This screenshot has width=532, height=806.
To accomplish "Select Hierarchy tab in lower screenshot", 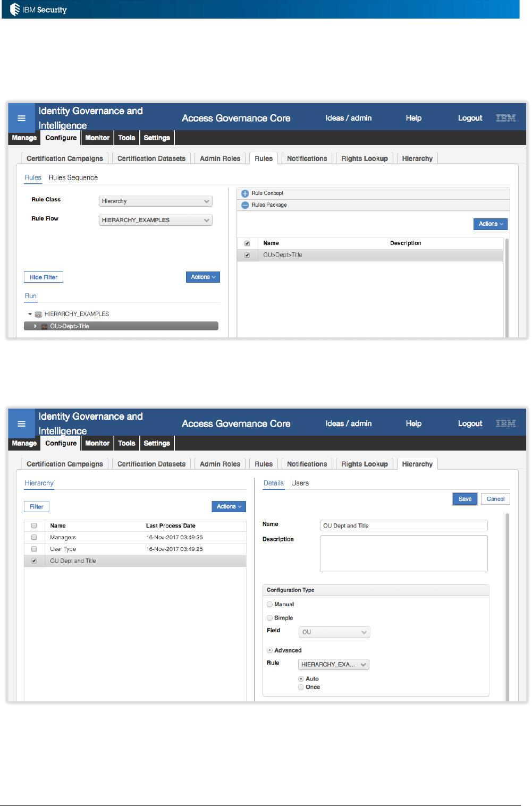I will click(x=417, y=464).
